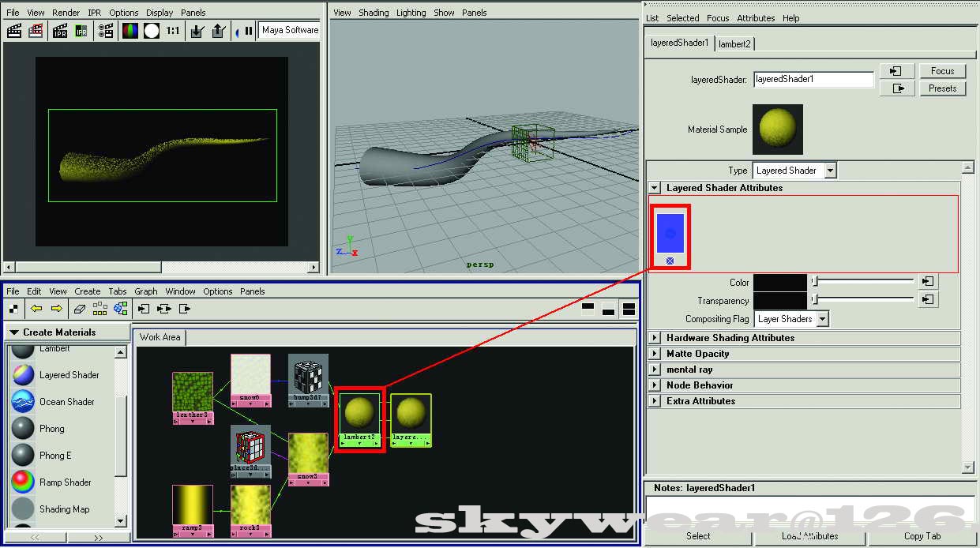Pause IPR tuning in Render View
980x548 pixels.
click(249, 31)
